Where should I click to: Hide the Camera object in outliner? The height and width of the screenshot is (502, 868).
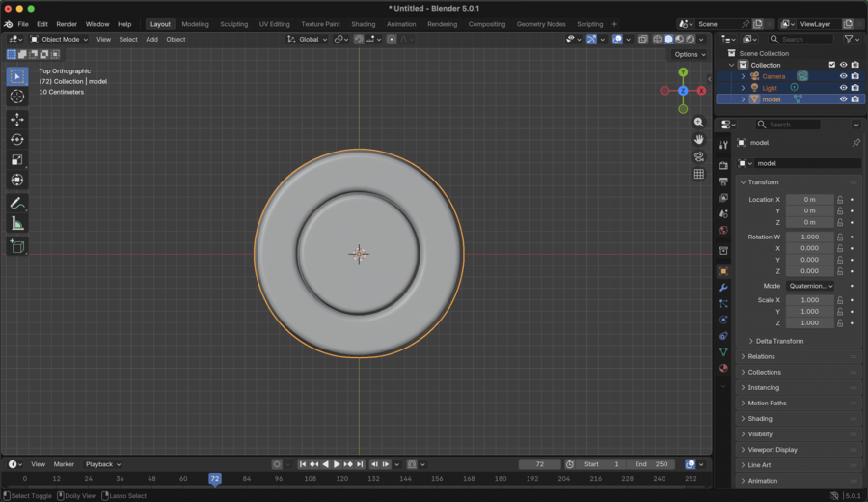tap(843, 76)
